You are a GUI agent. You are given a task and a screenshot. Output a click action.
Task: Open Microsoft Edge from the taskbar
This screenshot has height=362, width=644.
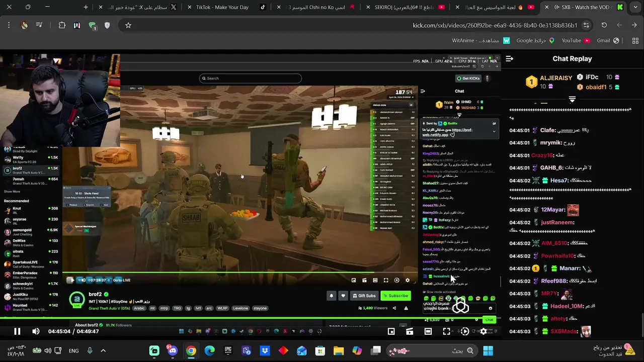(209, 350)
